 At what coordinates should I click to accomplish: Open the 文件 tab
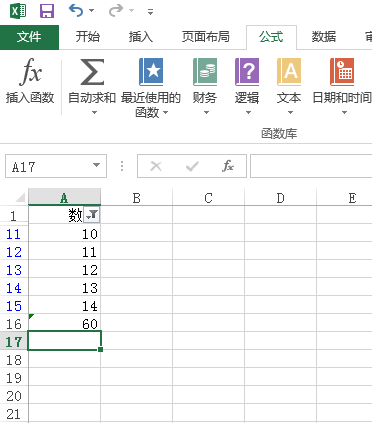pos(29,37)
